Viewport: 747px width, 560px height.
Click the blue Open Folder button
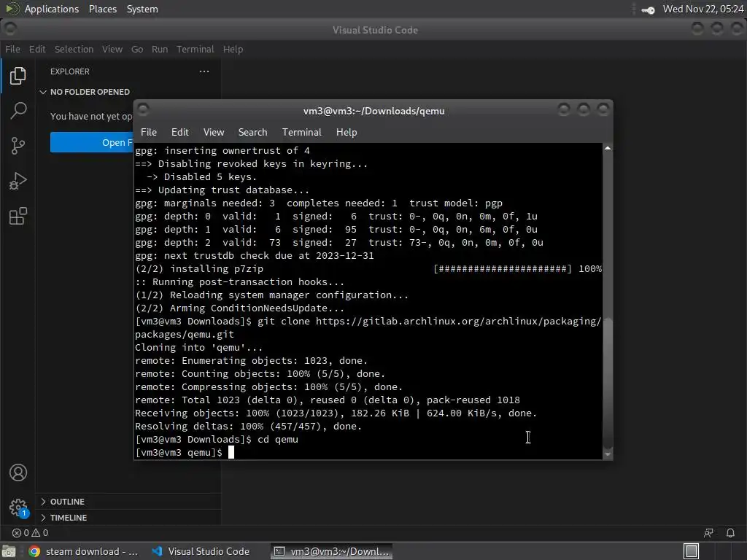pos(92,142)
